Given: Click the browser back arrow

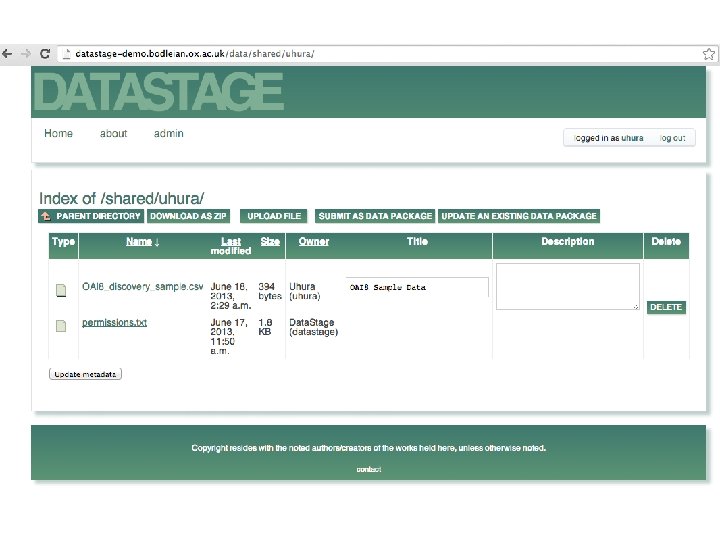Looking at the screenshot, I should click(x=7, y=54).
